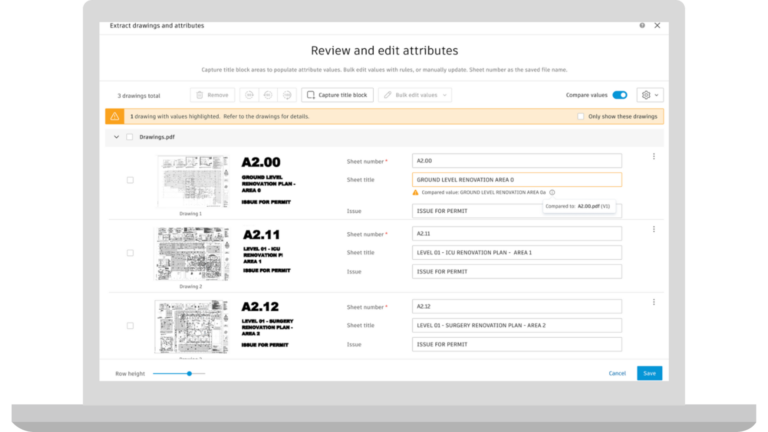This screenshot has height=432, width=768.
Task: Click Sheet number field containing A2.12
Action: tap(517, 307)
